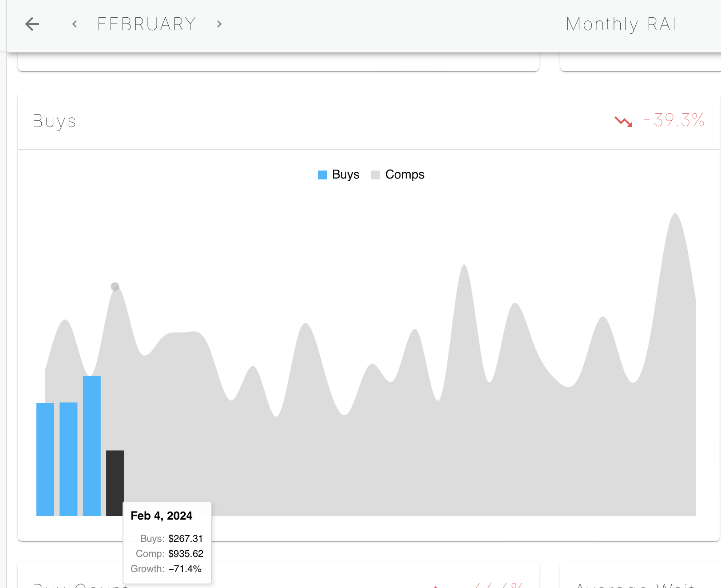This screenshot has width=721, height=588.
Task: Click the tallest blue Buys bar
Action: pos(92,446)
